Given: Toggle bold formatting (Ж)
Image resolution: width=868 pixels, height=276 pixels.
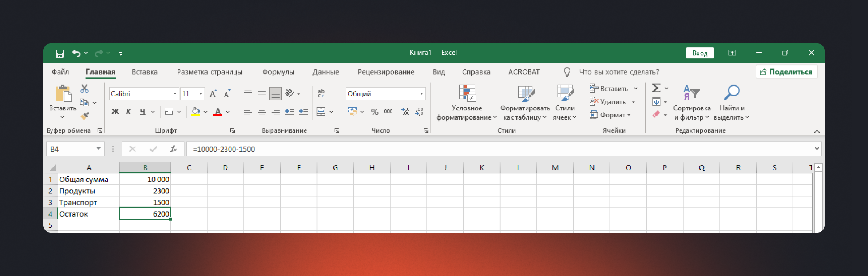Looking at the screenshot, I should pyautogui.click(x=115, y=112).
